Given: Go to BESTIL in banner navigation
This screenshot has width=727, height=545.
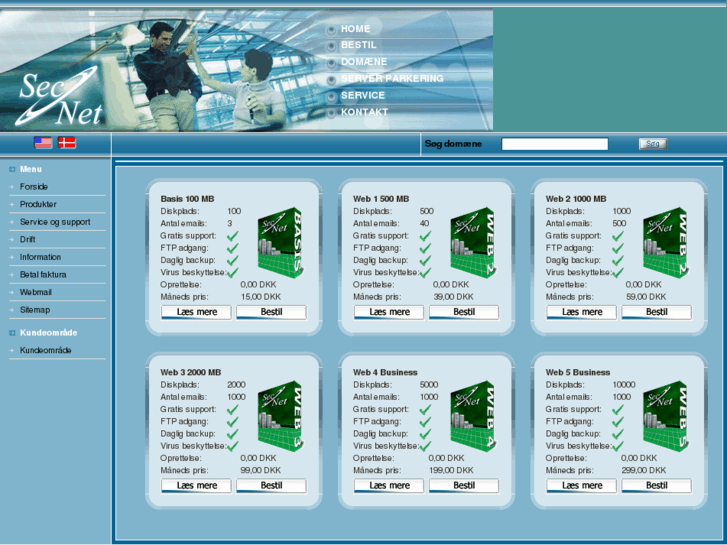Looking at the screenshot, I should click(359, 45).
